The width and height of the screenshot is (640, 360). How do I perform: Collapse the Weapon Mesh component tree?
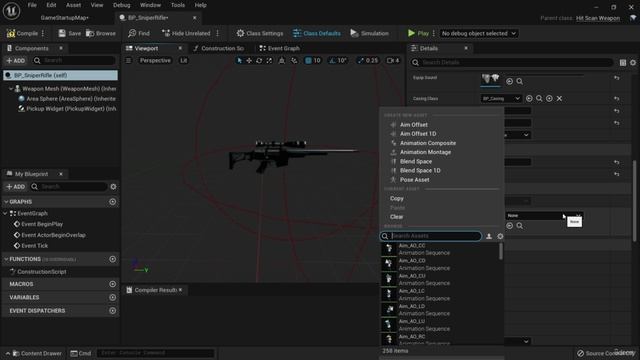pyautogui.click(x=11, y=89)
